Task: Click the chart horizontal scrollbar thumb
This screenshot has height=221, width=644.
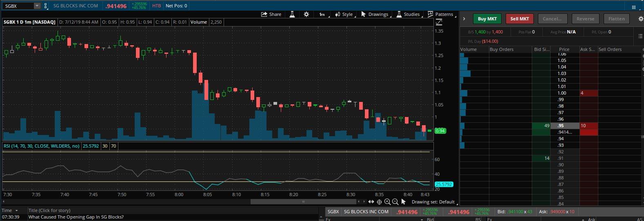Action: coord(303,201)
